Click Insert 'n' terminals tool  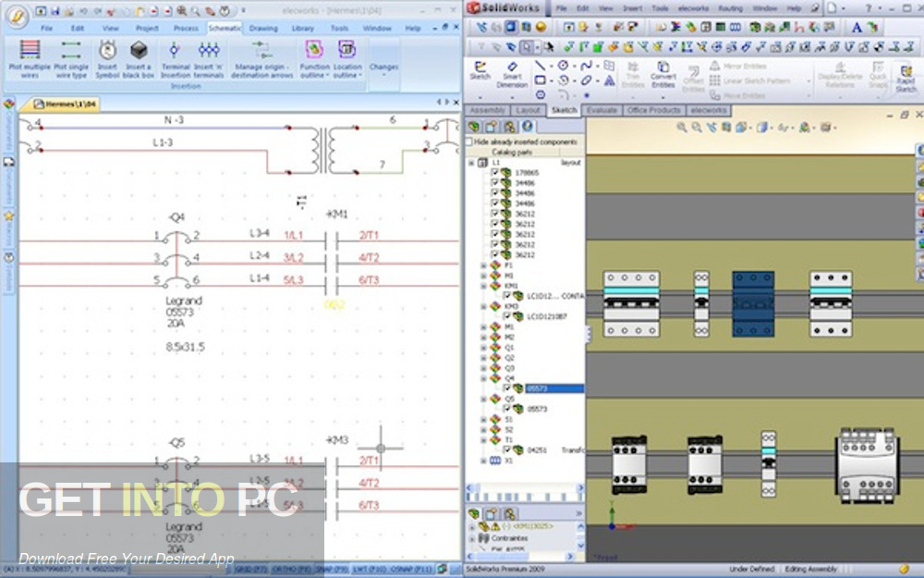tap(209, 59)
